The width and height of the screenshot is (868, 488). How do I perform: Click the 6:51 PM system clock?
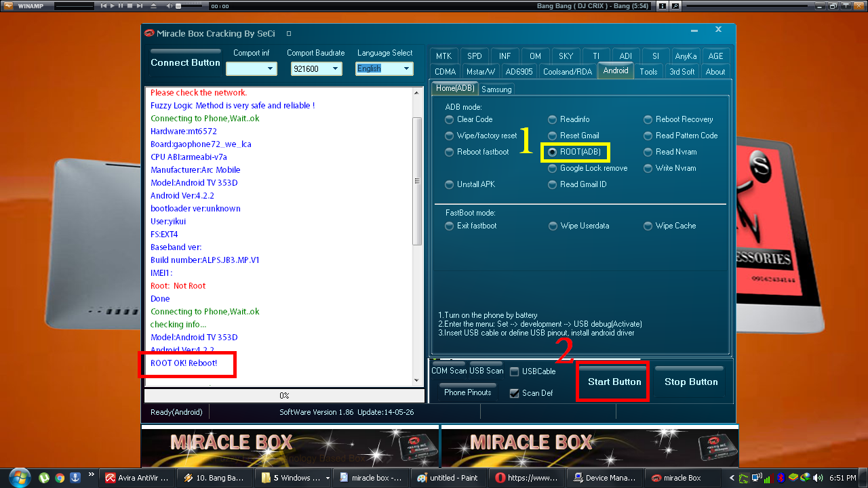pyautogui.click(x=842, y=478)
